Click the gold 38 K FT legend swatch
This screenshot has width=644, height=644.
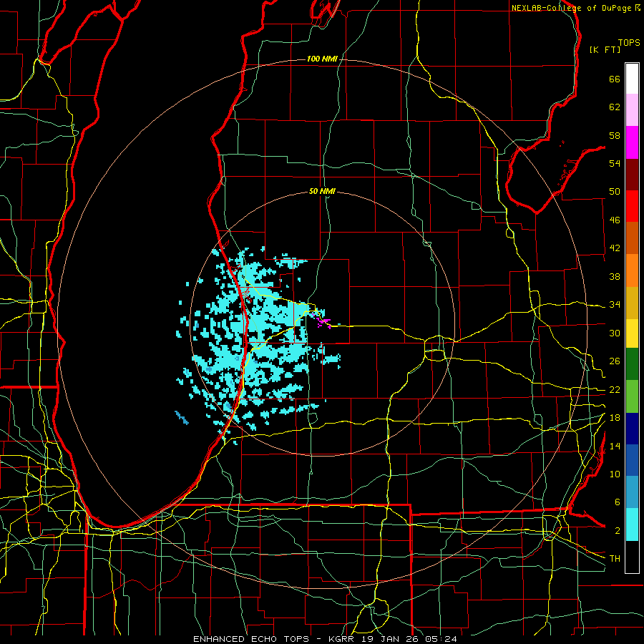632,302
